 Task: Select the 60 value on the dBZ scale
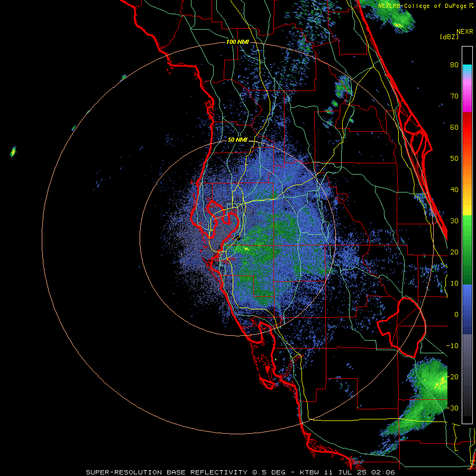[x=454, y=127]
